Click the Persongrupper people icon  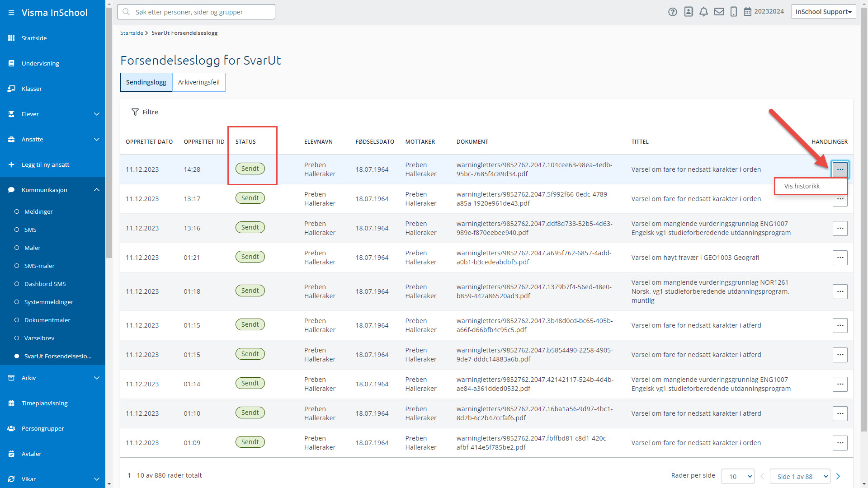[11, 428]
